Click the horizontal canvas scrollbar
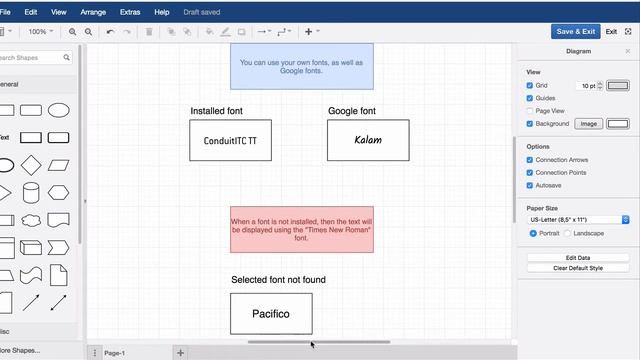The height and width of the screenshot is (360, 640). pos(319,342)
